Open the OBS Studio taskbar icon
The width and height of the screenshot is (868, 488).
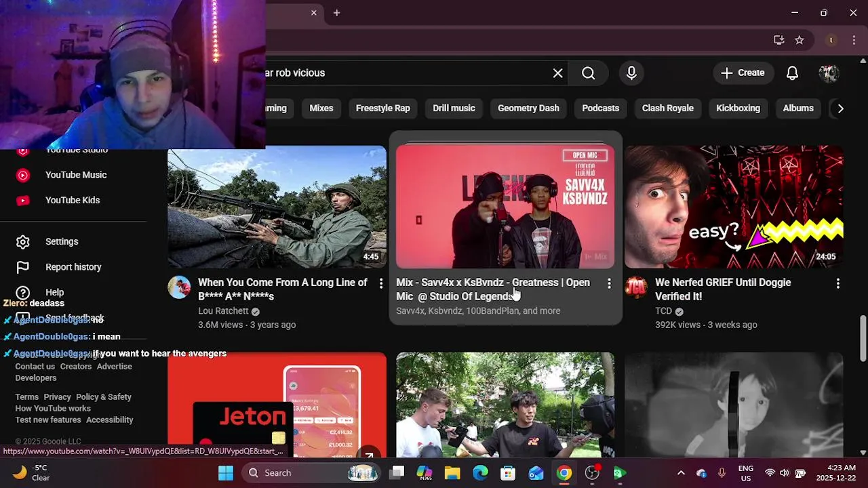click(x=592, y=473)
